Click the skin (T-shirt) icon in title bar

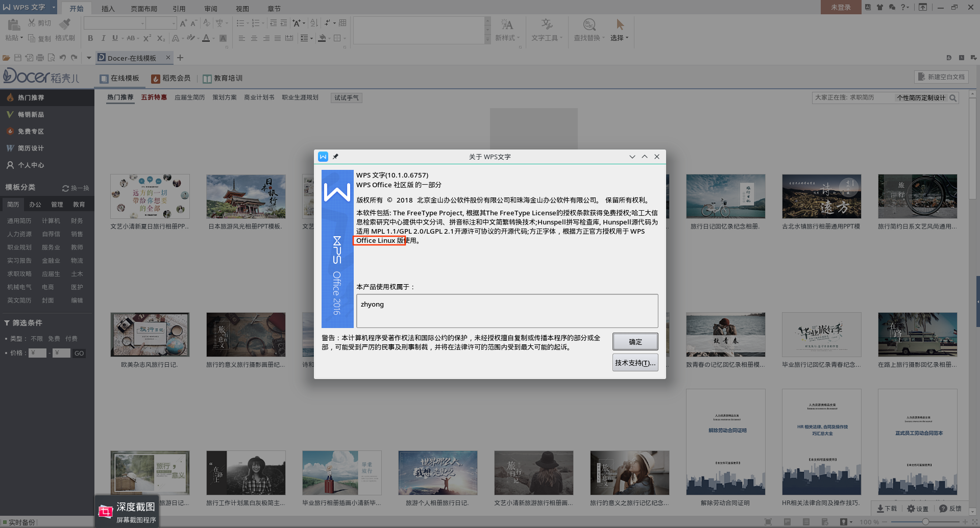coord(879,7)
